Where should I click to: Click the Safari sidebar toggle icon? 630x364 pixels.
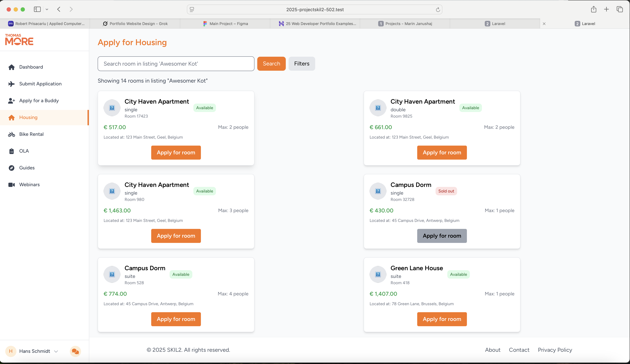(x=37, y=9)
